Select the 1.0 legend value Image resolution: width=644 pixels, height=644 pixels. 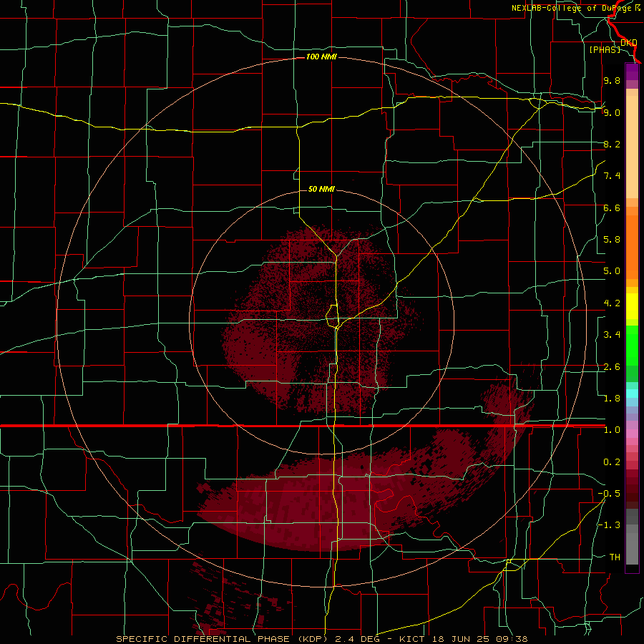pyautogui.click(x=612, y=430)
